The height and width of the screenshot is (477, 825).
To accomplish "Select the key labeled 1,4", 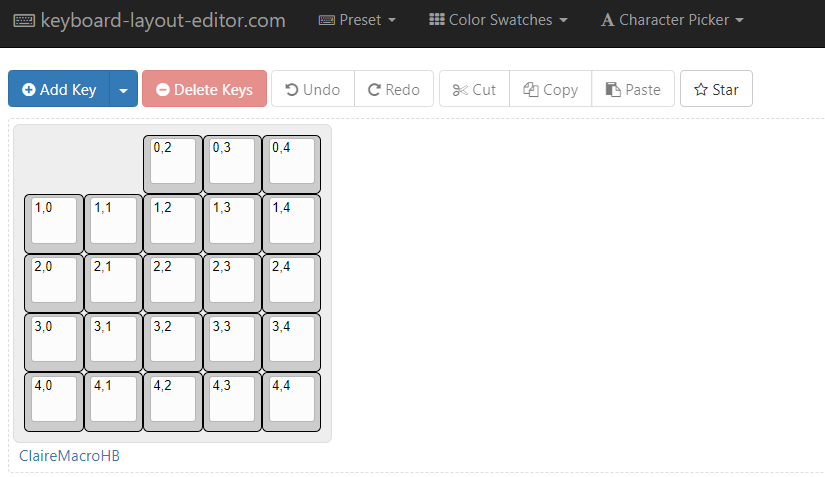I will click(291, 224).
